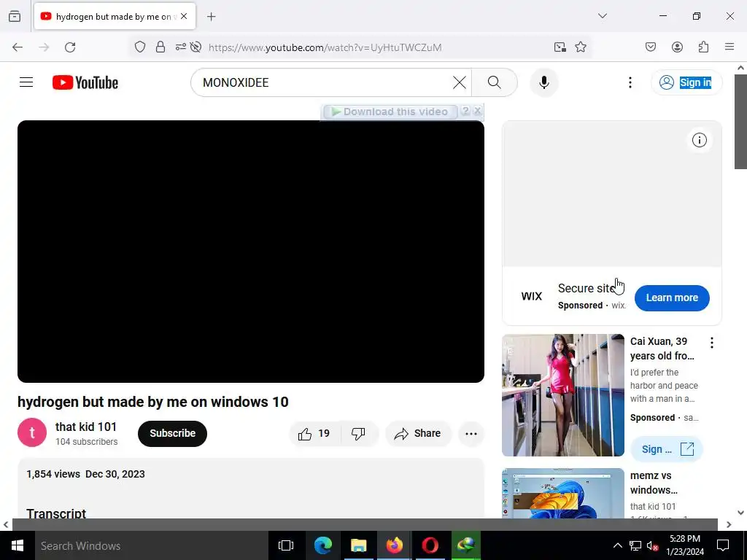This screenshot has width=747, height=560.
Task: Click the Sign in button
Action: pos(686,82)
